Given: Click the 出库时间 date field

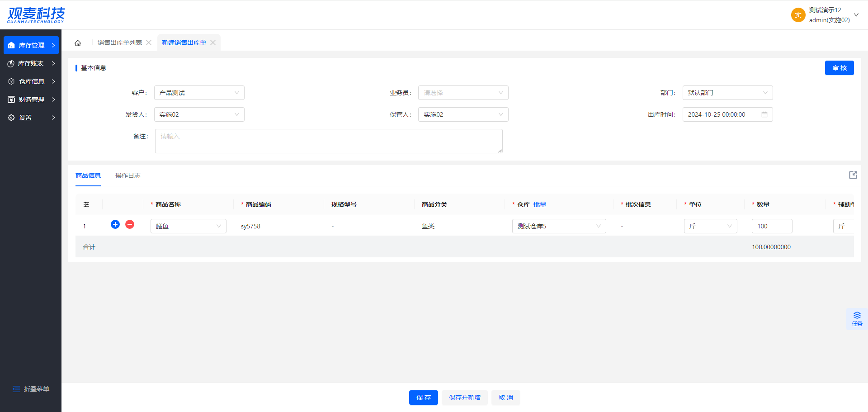Looking at the screenshot, I should [x=728, y=114].
